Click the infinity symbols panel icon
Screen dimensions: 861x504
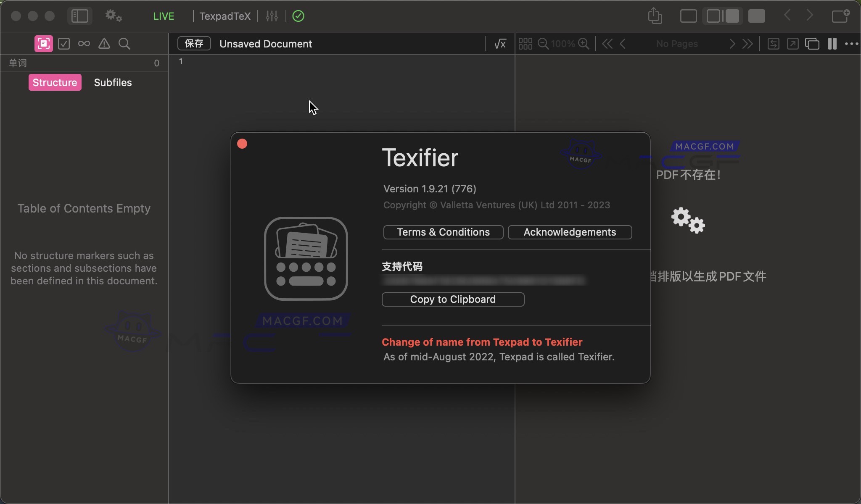(83, 44)
